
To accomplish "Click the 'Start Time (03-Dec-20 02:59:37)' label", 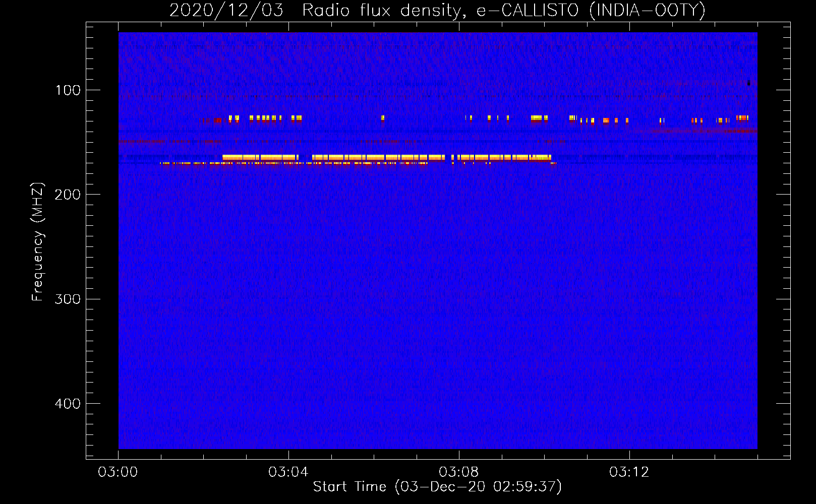I will [x=437, y=487].
